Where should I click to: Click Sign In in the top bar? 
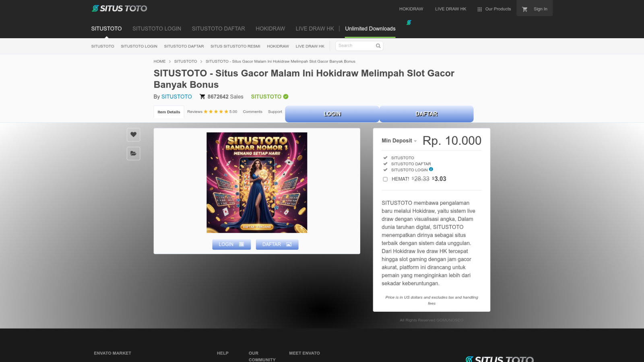tap(540, 9)
